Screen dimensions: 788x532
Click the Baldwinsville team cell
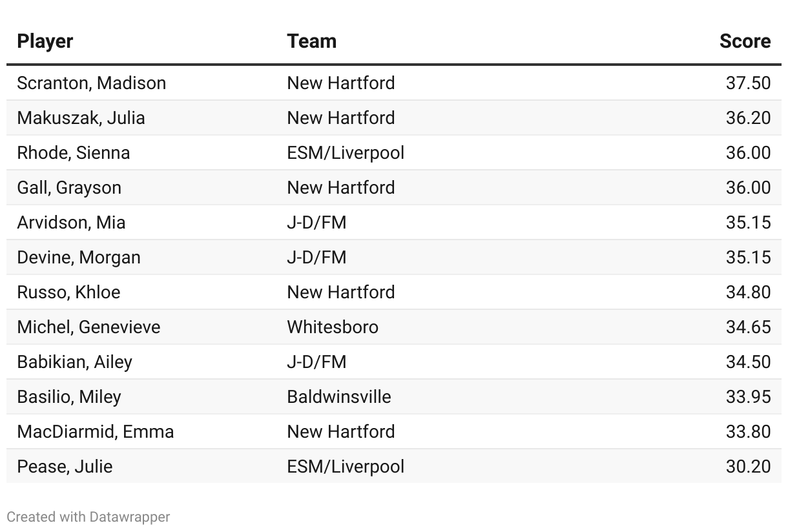click(x=339, y=397)
